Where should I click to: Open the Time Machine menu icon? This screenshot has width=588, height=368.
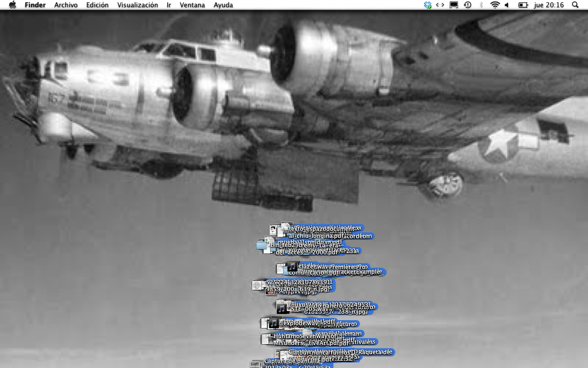click(x=467, y=5)
